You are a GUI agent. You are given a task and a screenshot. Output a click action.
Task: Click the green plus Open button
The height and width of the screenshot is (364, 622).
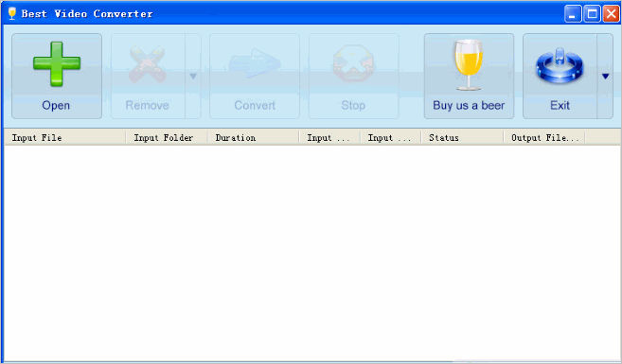tap(57, 76)
